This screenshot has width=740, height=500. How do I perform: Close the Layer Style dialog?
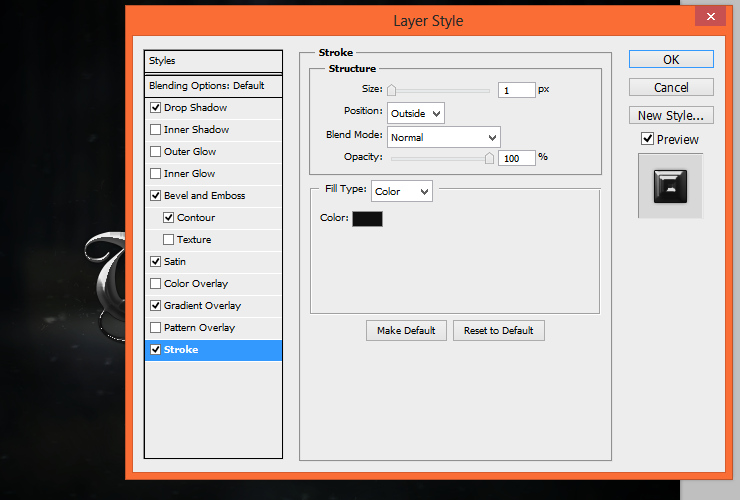click(711, 17)
